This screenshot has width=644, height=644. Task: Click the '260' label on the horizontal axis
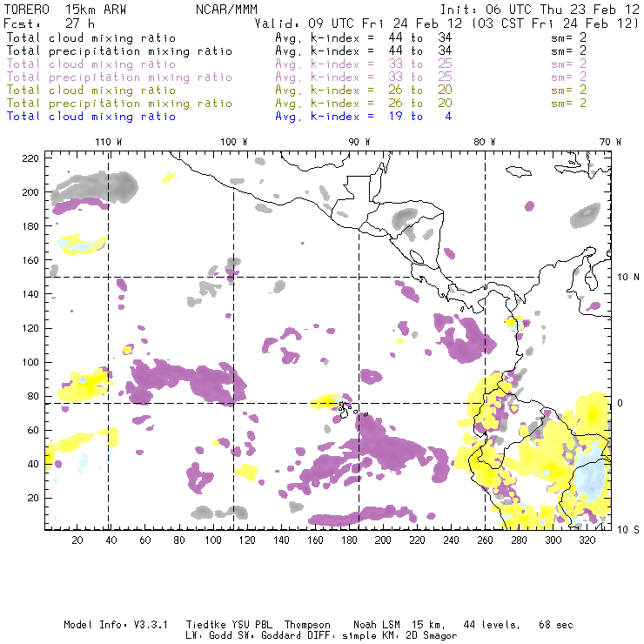pos(485,540)
